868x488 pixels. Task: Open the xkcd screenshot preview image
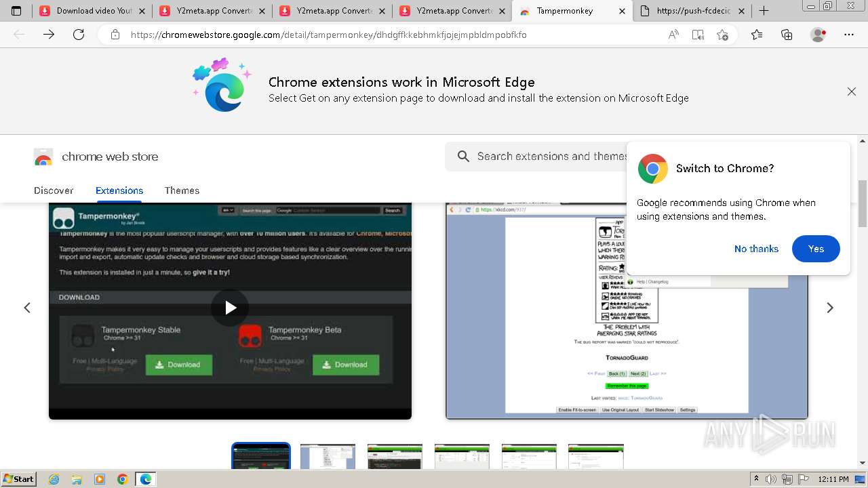(x=627, y=311)
